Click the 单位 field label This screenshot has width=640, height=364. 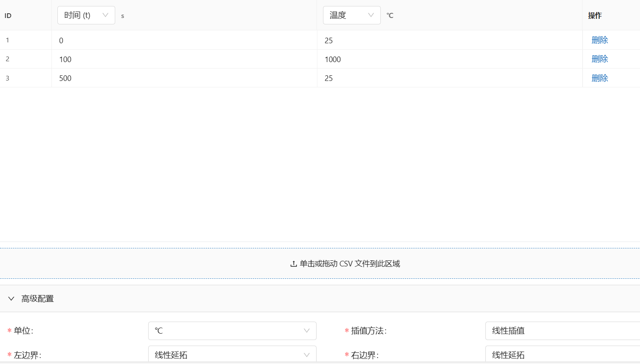pos(23,331)
